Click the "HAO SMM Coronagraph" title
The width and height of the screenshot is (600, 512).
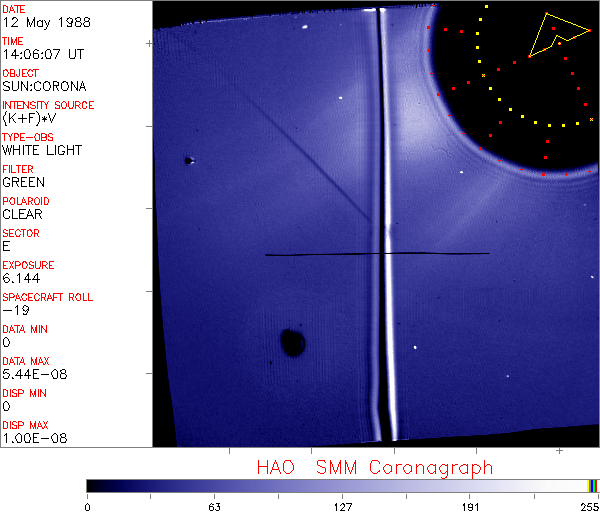[x=375, y=468]
